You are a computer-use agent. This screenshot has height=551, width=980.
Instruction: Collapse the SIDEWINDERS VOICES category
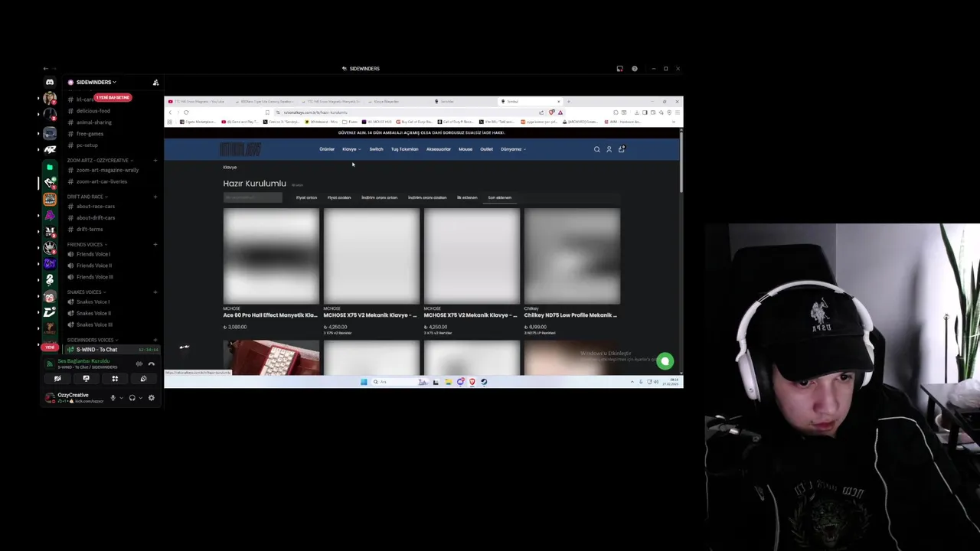[x=92, y=340]
